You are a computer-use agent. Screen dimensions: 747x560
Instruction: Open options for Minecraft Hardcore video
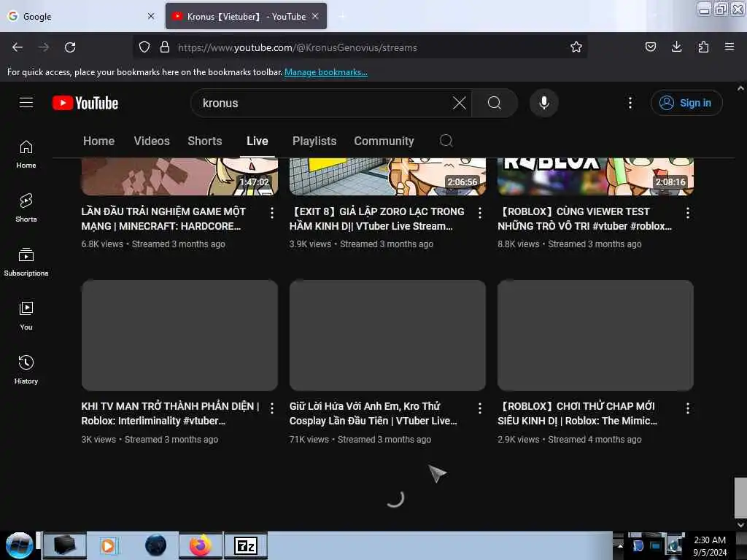coord(272,213)
